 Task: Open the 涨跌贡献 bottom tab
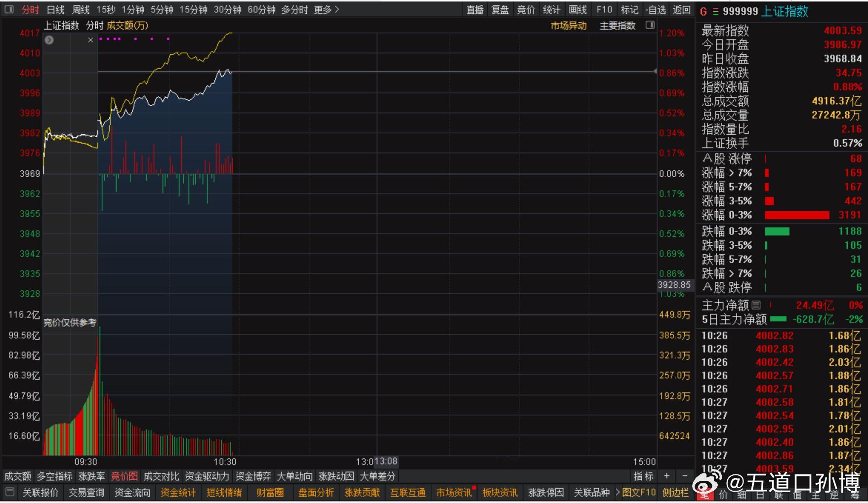pyautogui.click(x=362, y=492)
